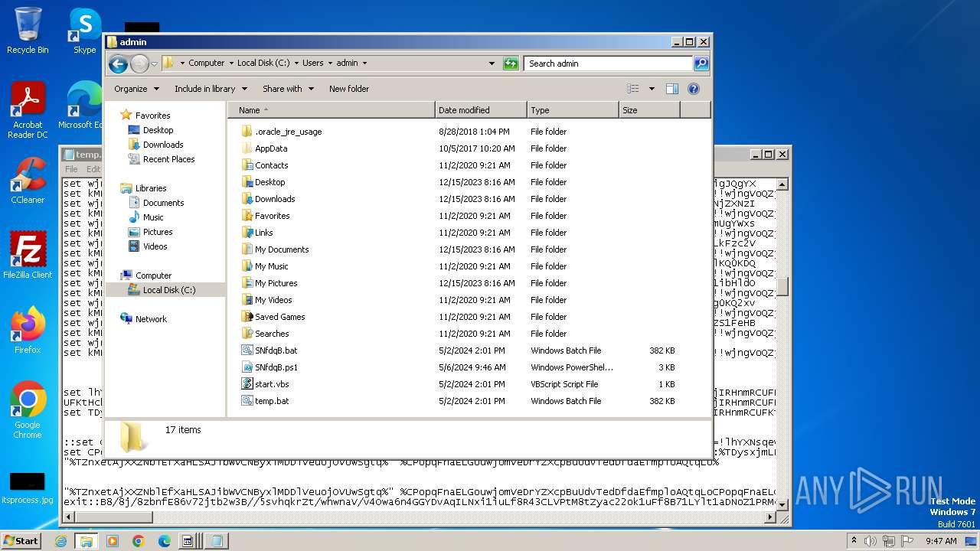Click the search magnifier icon

pos(701,64)
